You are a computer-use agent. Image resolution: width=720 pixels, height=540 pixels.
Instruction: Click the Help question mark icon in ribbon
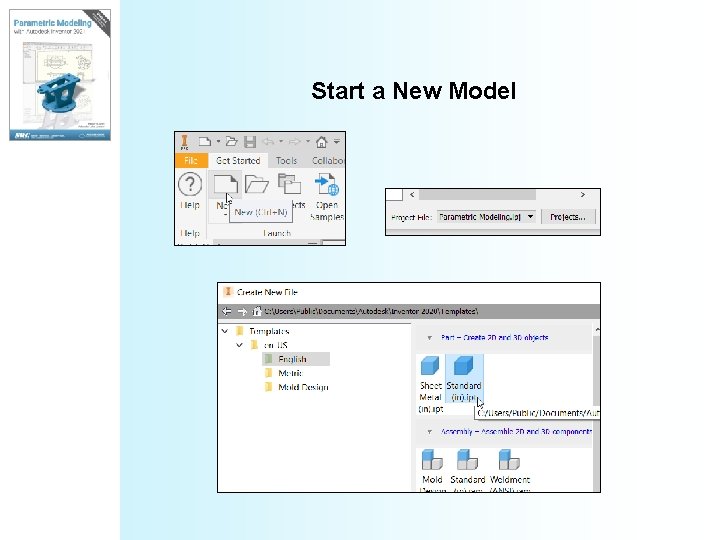pyautogui.click(x=190, y=184)
